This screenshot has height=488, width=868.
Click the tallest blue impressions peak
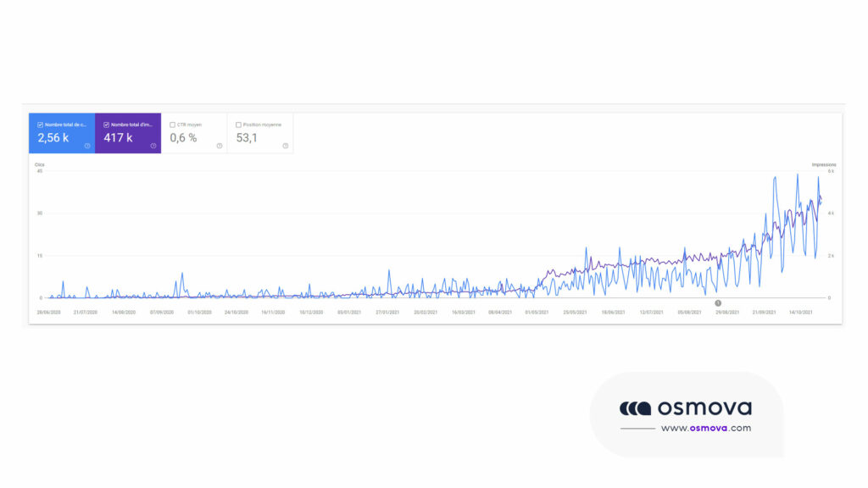coord(797,174)
